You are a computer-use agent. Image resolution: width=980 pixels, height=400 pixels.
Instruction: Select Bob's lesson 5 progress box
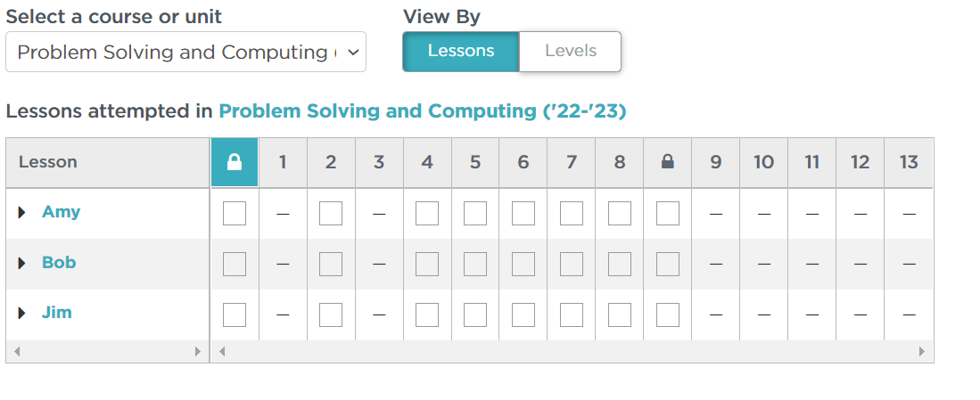click(475, 264)
